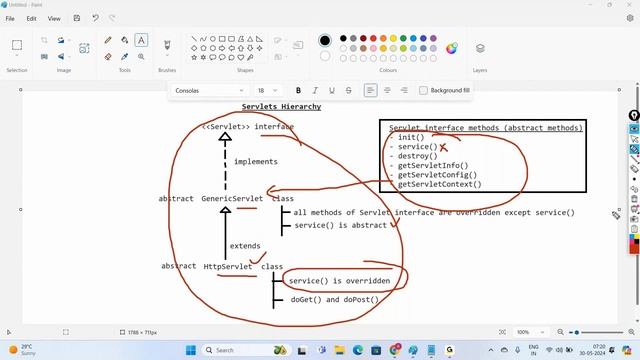Expand the Flip options chevron

(x=69, y=57)
